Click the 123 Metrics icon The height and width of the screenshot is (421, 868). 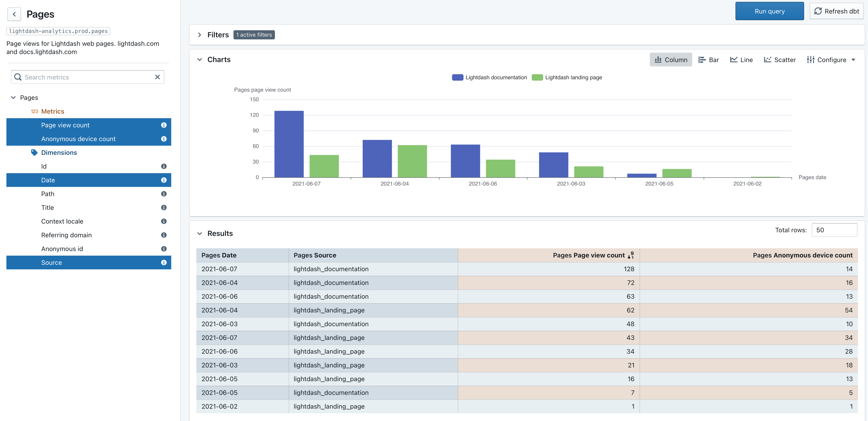(34, 111)
